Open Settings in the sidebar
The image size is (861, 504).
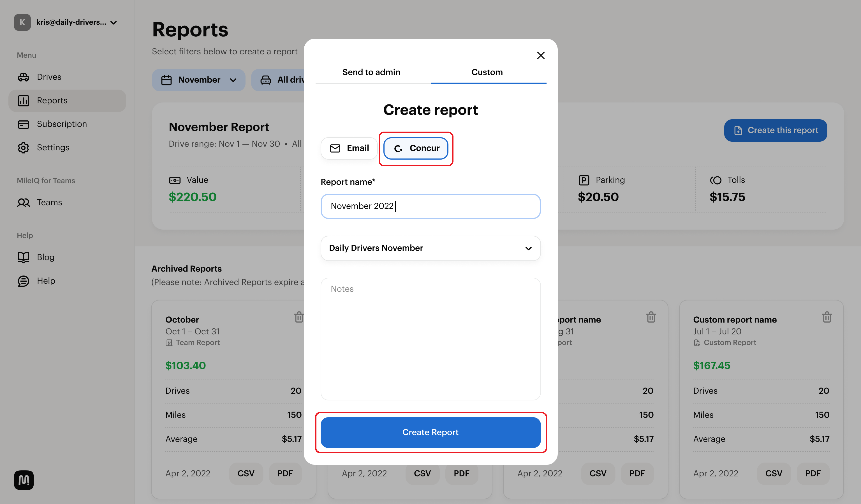pyautogui.click(x=67, y=148)
